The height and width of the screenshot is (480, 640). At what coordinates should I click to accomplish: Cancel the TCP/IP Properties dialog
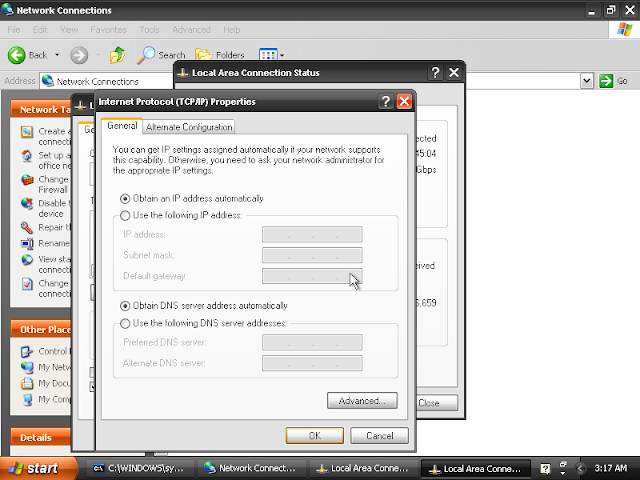pos(379,436)
